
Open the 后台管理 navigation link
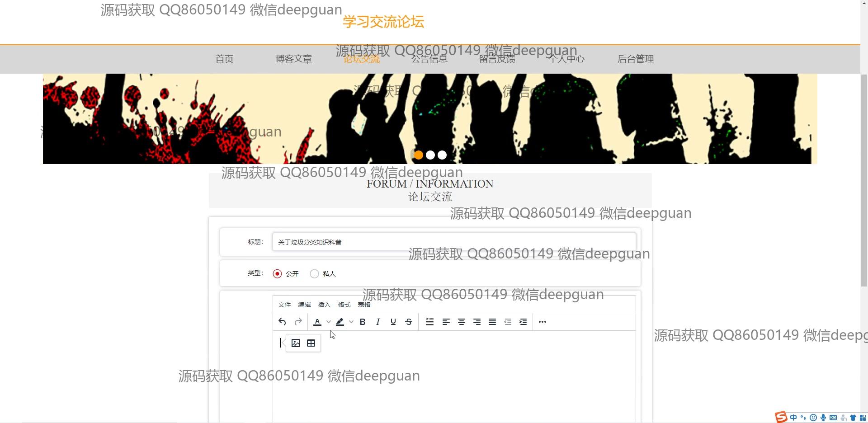coord(636,59)
